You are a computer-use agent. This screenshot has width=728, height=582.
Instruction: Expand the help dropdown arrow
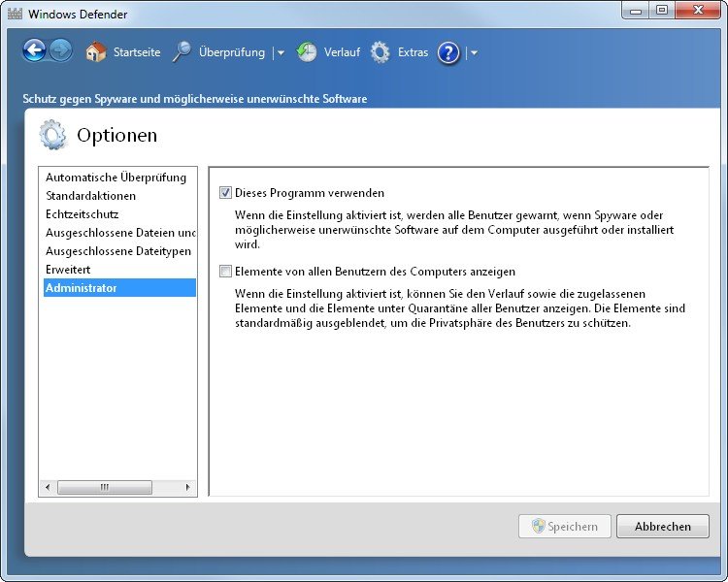(474, 53)
